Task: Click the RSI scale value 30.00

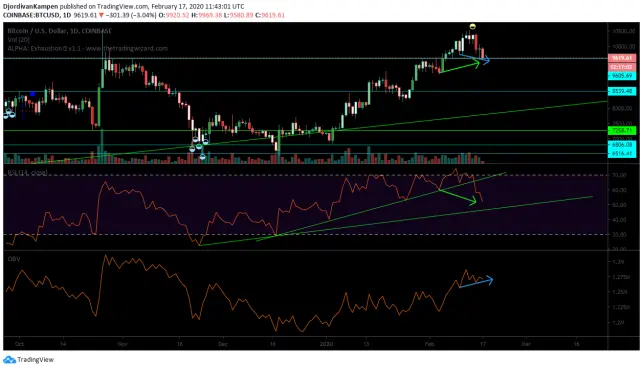Action: click(x=619, y=235)
